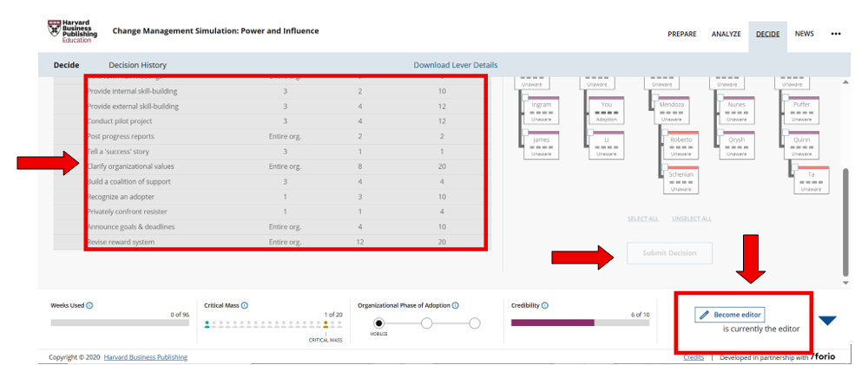The image size is (868, 365).
Task: Collapse status panel with blue down arrow
Action: click(827, 321)
